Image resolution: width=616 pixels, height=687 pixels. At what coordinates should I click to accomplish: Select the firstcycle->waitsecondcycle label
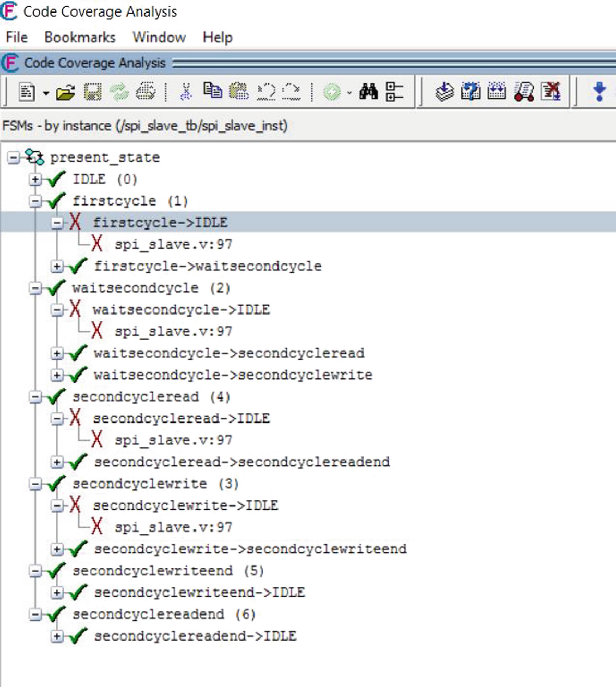[x=208, y=266]
